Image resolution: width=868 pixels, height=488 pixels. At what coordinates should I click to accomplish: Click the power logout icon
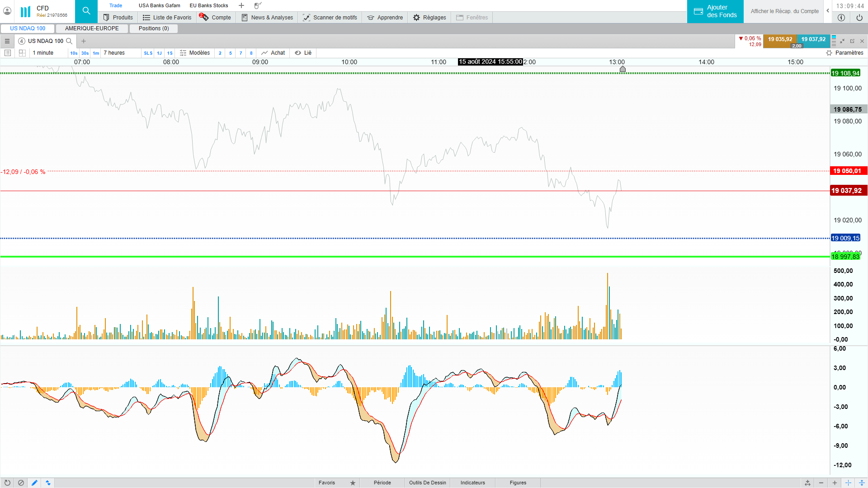[859, 18]
